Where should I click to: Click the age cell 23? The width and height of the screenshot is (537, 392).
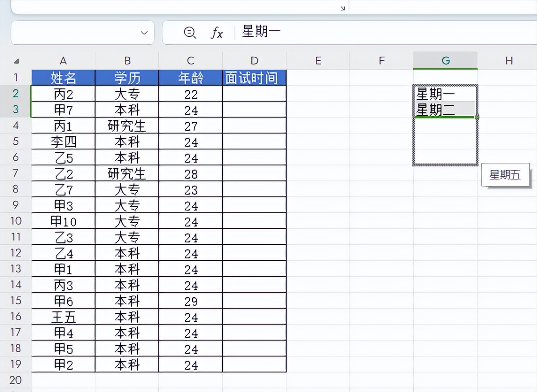191,189
